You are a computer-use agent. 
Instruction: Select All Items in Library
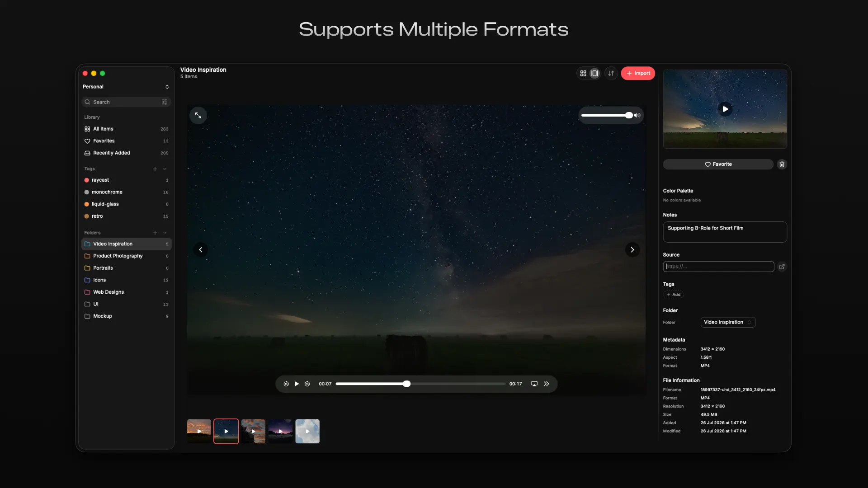pos(126,129)
